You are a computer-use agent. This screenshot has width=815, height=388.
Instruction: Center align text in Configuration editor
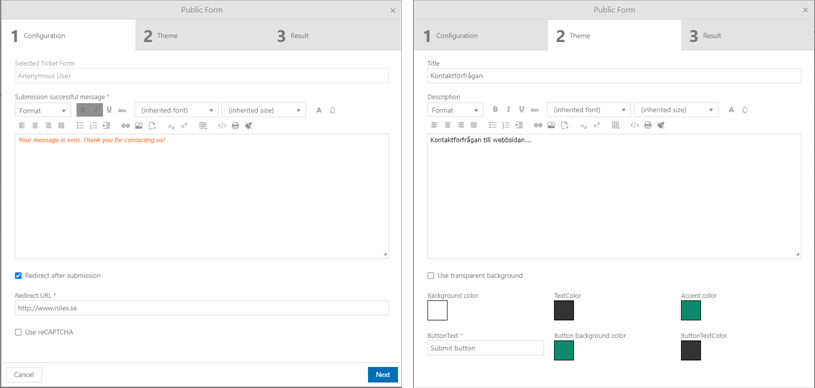(x=35, y=126)
